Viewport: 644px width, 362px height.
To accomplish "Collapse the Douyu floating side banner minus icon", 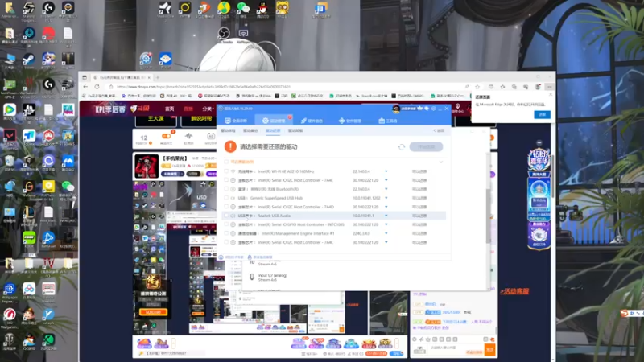I will tap(539, 143).
